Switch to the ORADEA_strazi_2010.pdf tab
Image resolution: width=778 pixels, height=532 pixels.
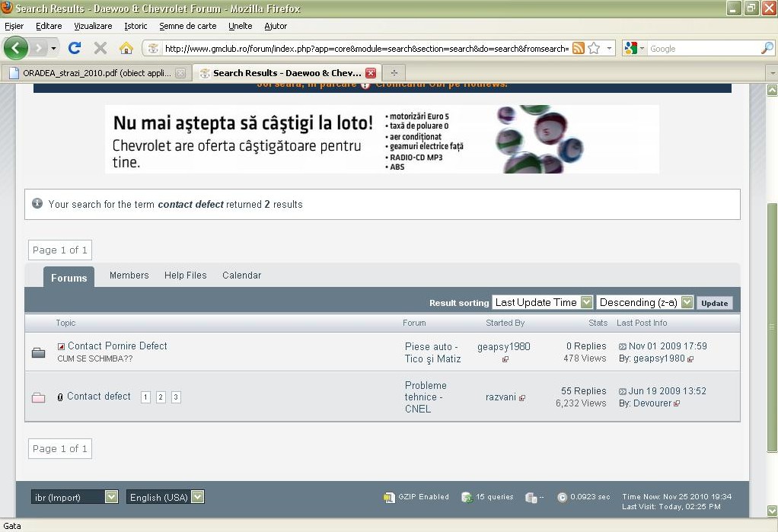click(96, 73)
